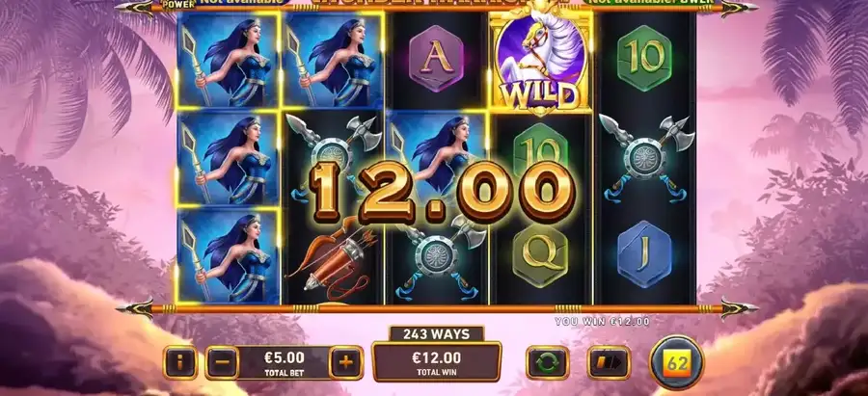Viewport: 868px width, 396px height.
Task: Toggle the green autoplay button
Action: click(x=548, y=363)
